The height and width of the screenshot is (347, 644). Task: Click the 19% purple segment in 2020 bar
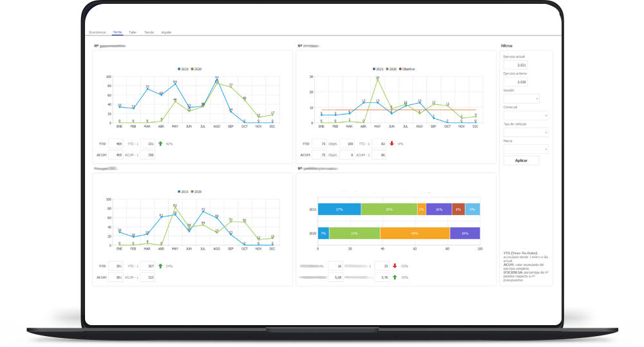tap(465, 233)
